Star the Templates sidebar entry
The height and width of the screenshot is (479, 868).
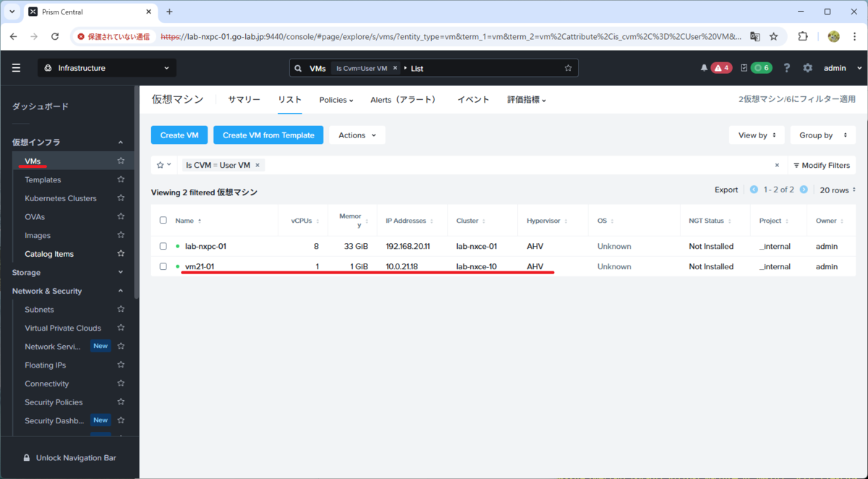coord(121,179)
